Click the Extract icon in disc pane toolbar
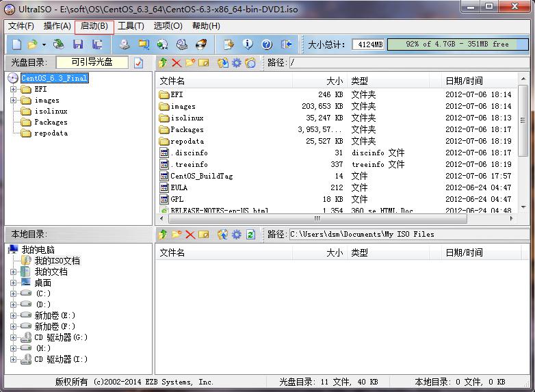The height and width of the screenshot is (392, 535). 223,63
